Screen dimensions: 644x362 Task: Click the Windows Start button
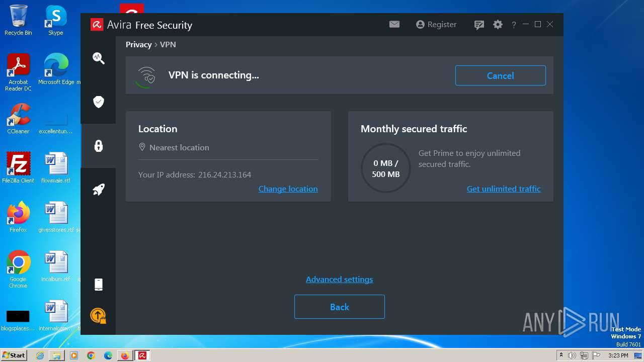pos(14,355)
